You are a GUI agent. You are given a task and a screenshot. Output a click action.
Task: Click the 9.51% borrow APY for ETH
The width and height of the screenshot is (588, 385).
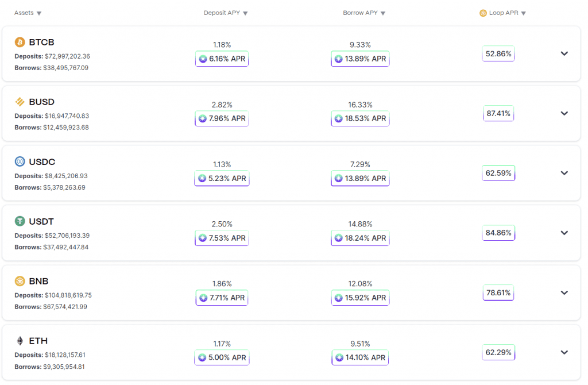click(x=360, y=344)
